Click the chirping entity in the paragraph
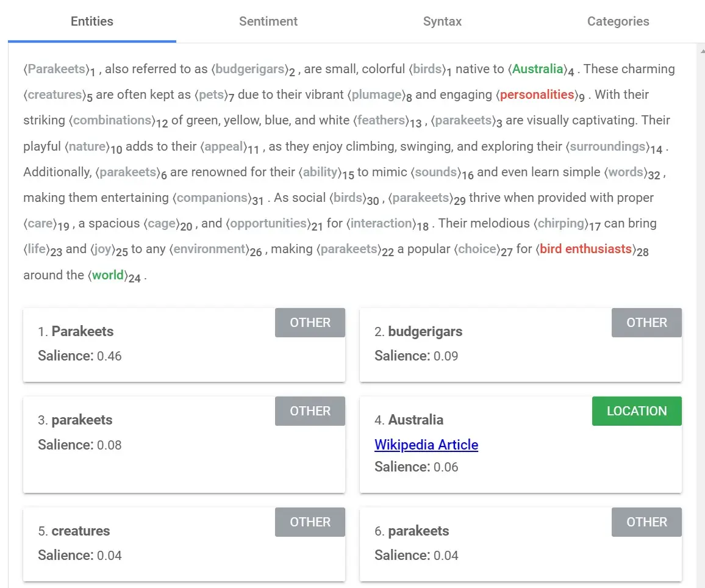 pyautogui.click(x=561, y=223)
